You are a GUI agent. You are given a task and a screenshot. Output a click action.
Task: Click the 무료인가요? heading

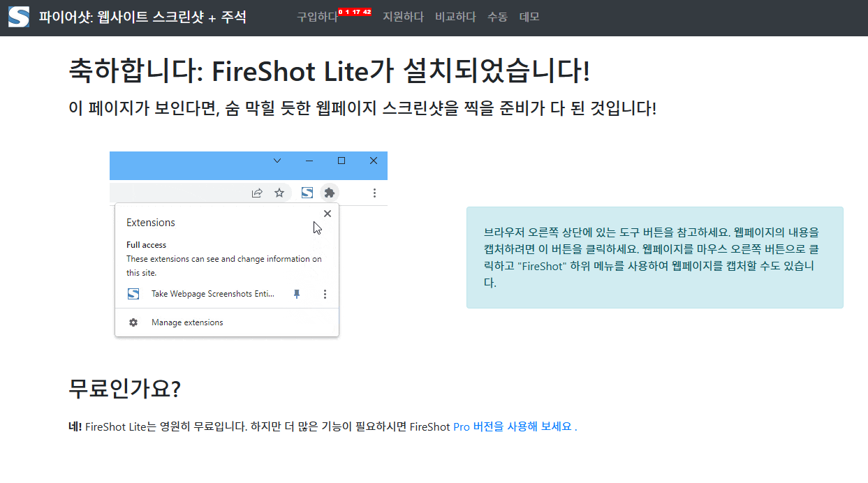125,388
